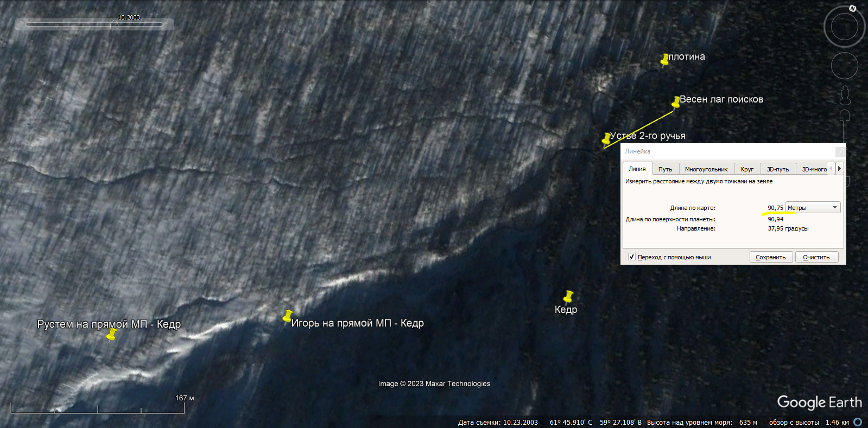
Task: Open the 'Многоугольник' tab
Action: tap(706, 169)
